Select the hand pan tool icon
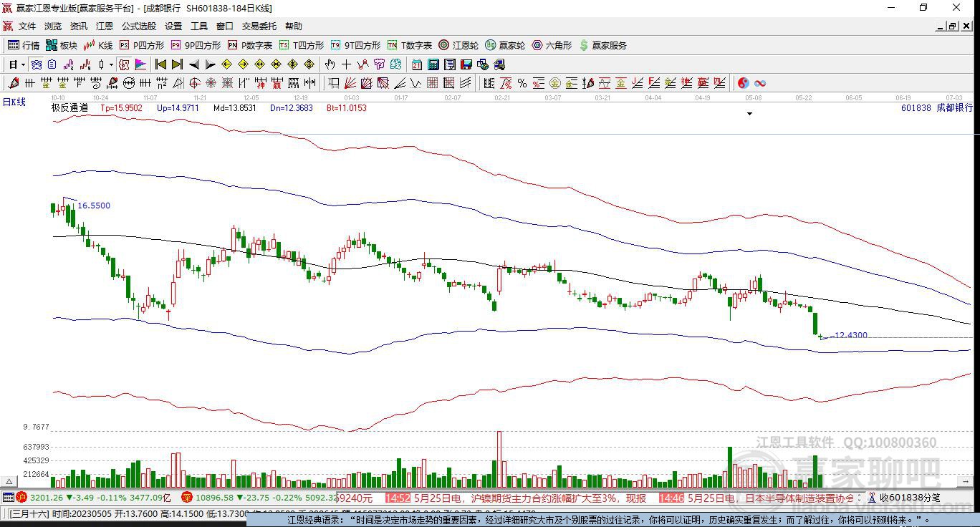The image size is (980, 527). pos(330,64)
